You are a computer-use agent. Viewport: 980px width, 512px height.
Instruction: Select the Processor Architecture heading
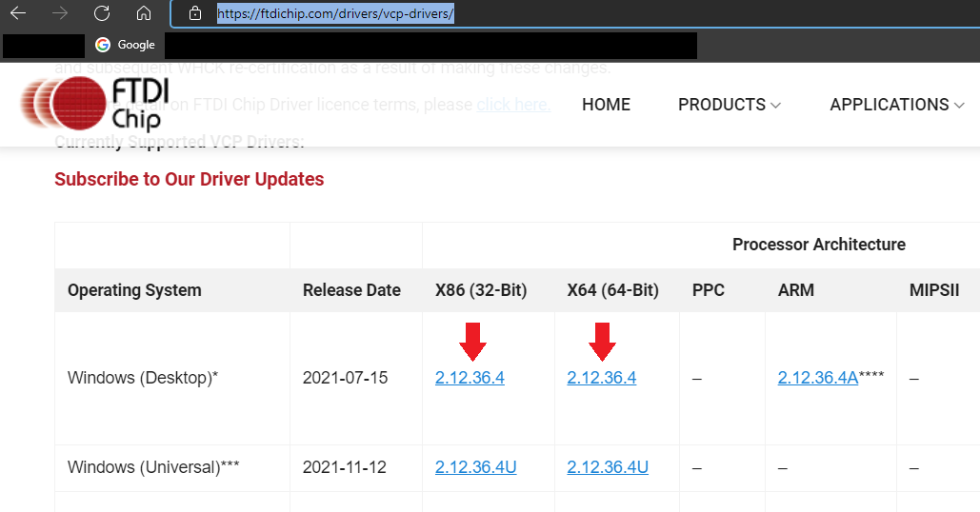pyautogui.click(x=819, y=245)
